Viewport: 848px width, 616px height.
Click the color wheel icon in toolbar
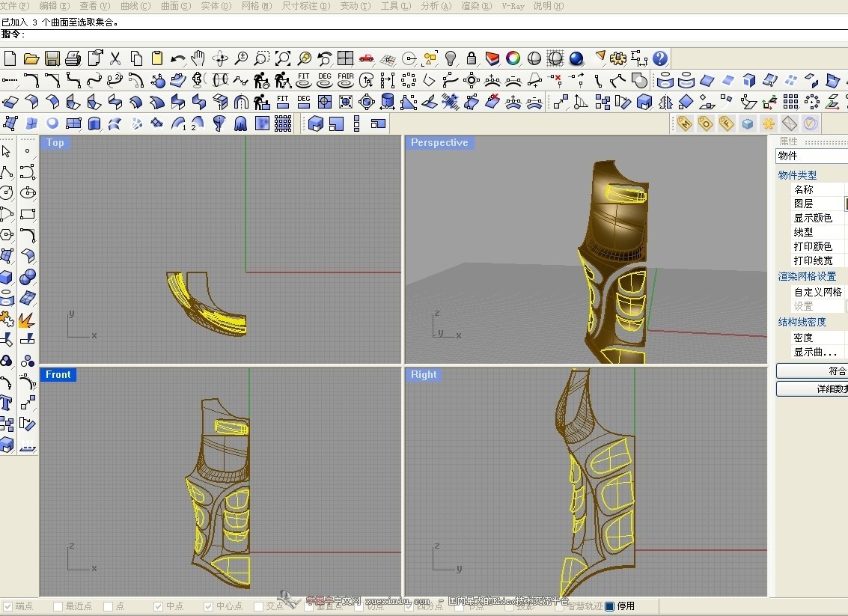tap(513, 58)
